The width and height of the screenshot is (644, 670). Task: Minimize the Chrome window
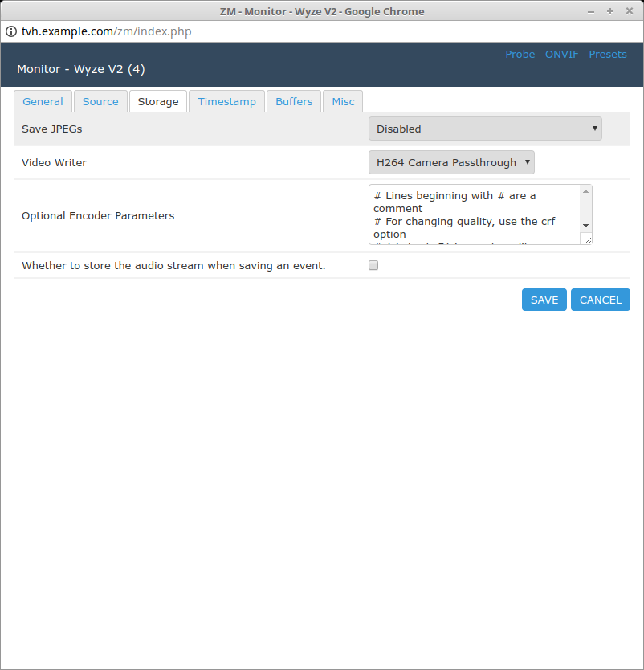[591, 11]
